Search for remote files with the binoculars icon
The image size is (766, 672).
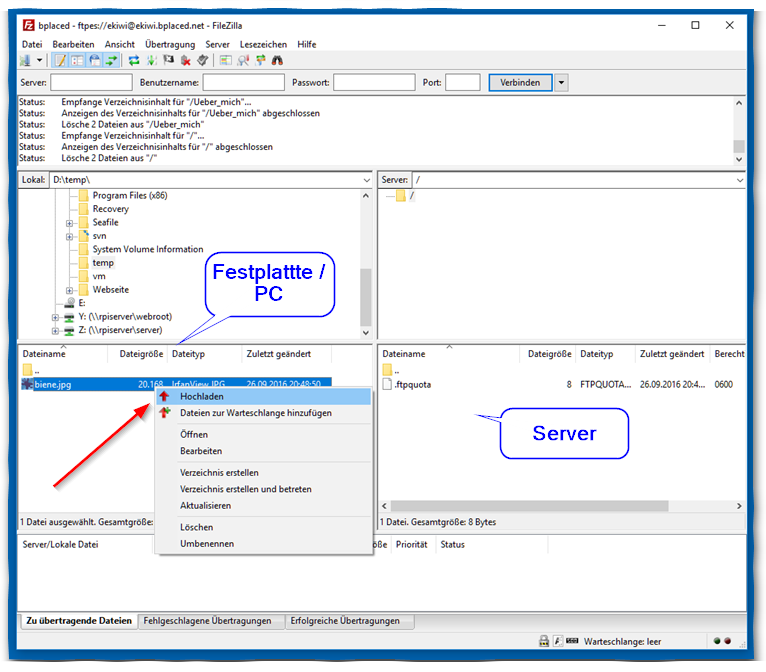277,61
